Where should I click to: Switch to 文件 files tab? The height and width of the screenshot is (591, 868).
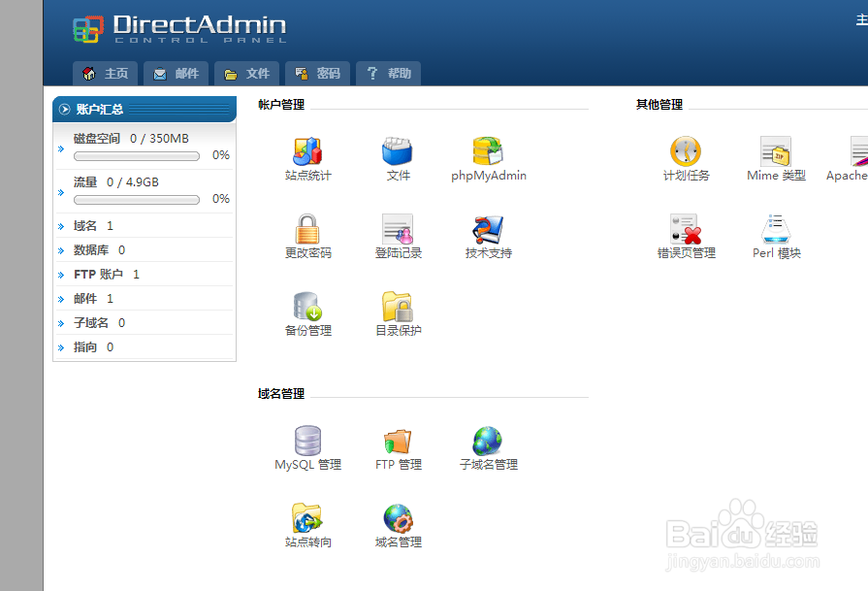(x=247, y=73)
